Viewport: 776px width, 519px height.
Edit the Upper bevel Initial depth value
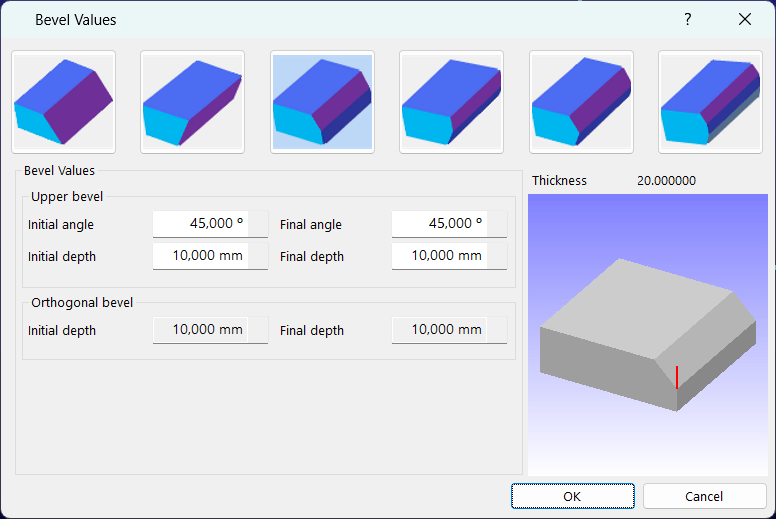(210, 256)
